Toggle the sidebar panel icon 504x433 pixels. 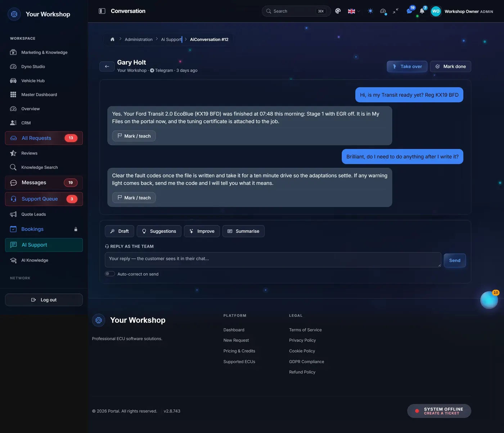(x=102, y=11)
